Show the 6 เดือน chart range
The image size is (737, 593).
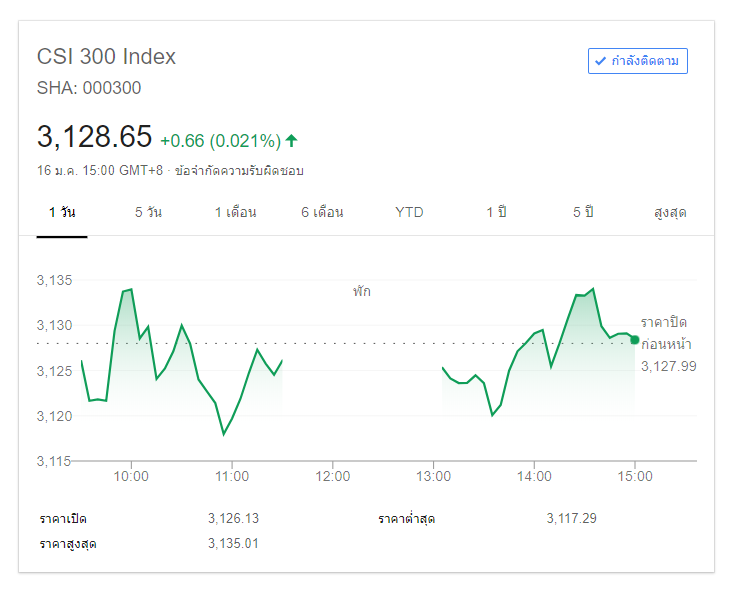coord(322,212)
